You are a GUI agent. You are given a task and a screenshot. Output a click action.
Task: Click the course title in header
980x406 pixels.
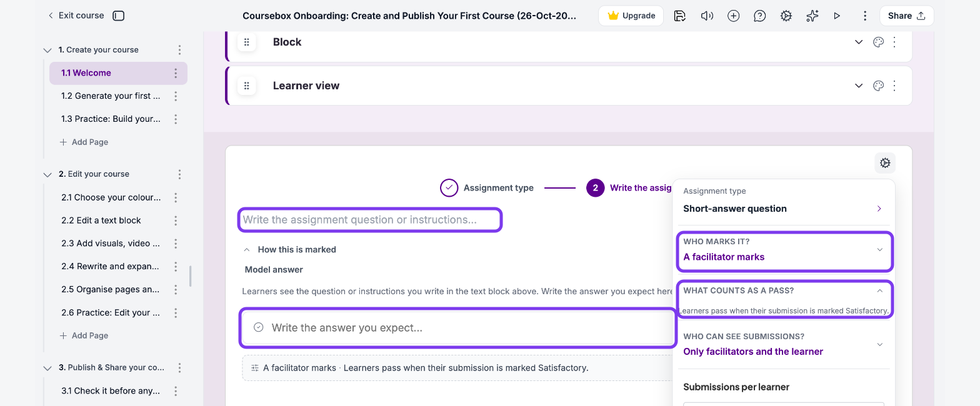409,16
